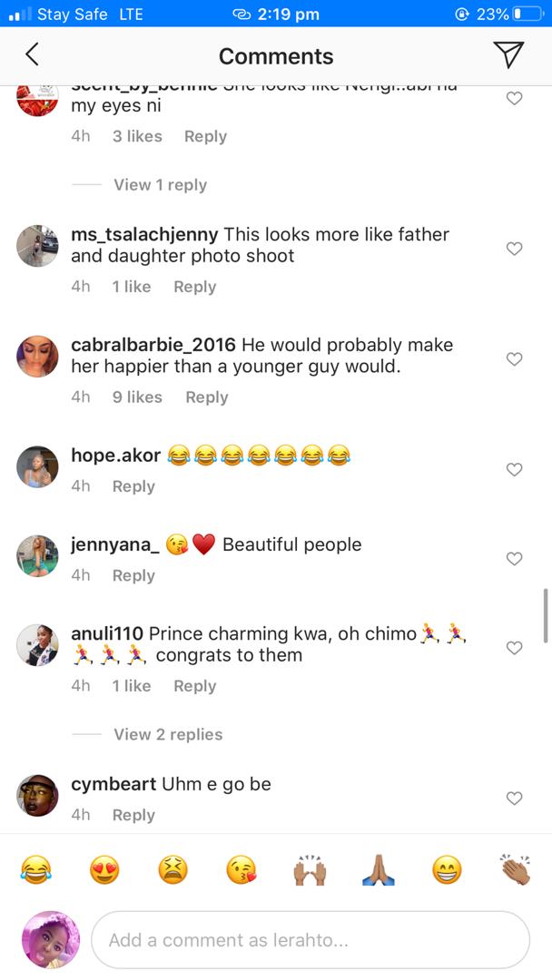Image resolution: width=552 pixels, height=980 pixels.
Task: Tap the face-blowing-kiss emoji reaction
Action: coord(241,868)
